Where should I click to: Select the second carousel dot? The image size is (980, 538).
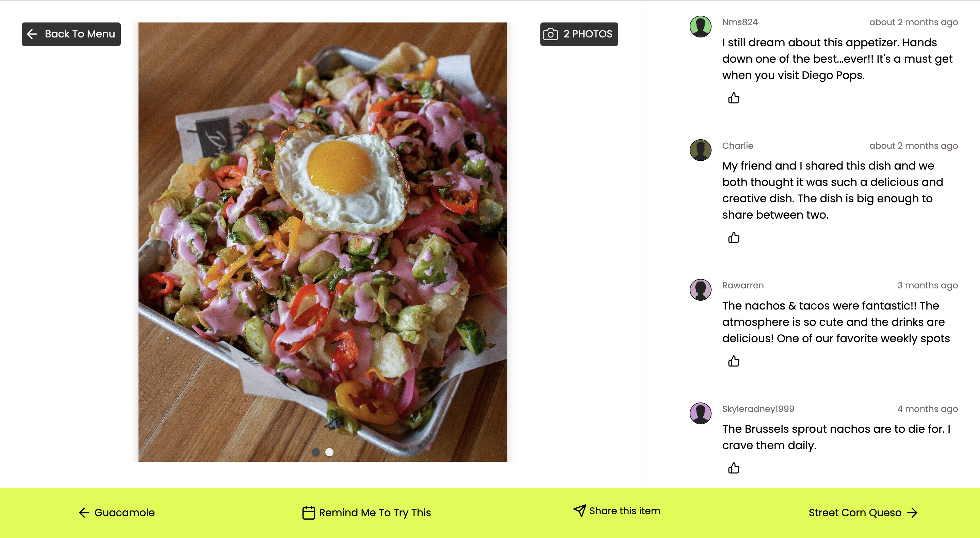(x=329, y=452)
